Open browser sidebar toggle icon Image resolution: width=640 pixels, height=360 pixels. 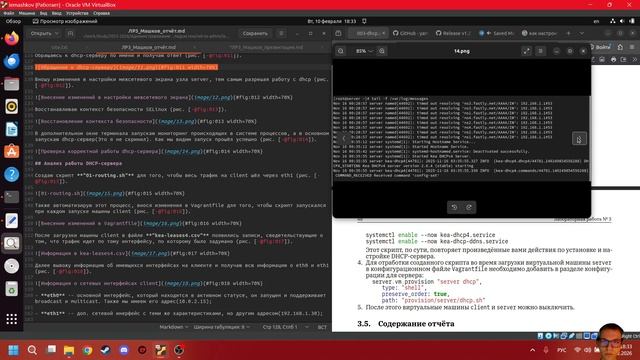pos(338,33)
